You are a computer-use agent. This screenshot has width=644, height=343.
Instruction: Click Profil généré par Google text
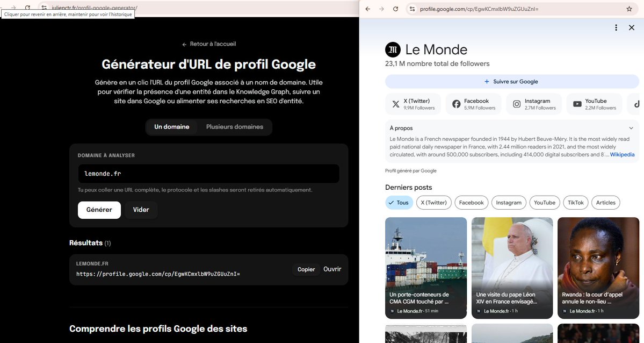coord(411,170)
